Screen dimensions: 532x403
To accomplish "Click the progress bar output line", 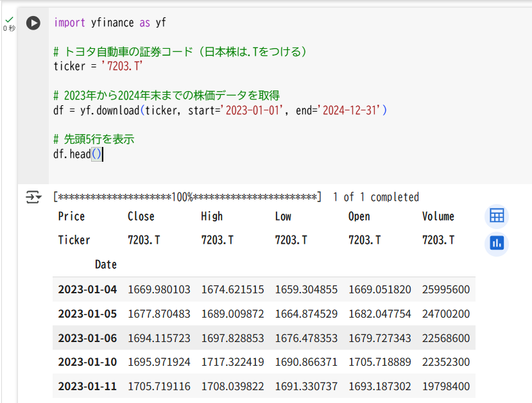I will click(x=236, y=197).
